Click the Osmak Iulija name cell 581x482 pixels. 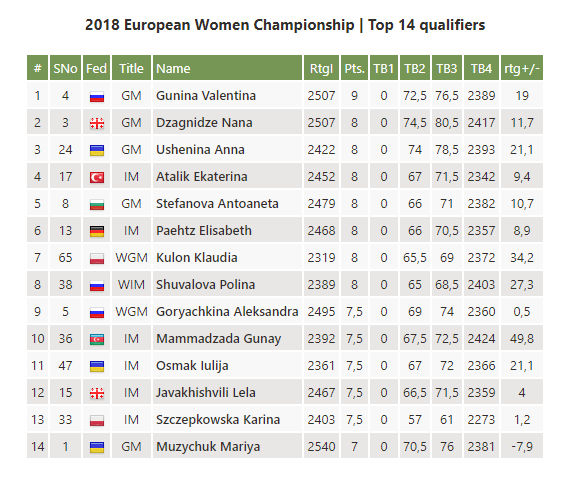point(227,366)
